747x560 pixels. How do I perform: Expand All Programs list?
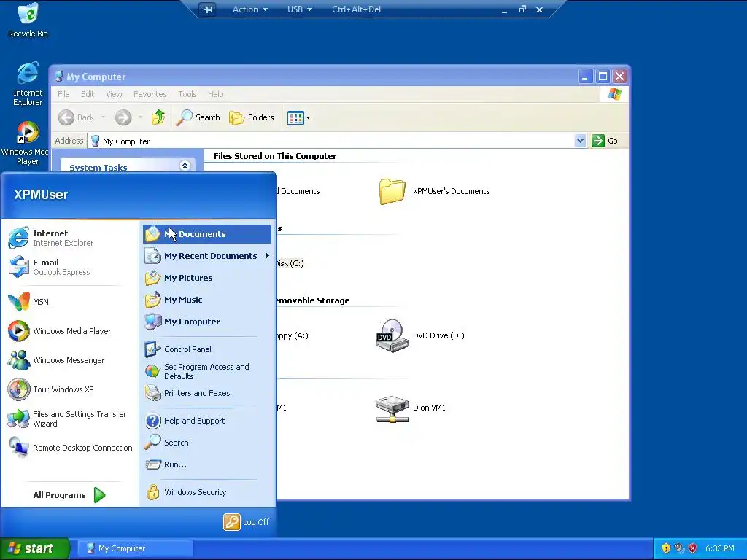(x=69, y=495)
